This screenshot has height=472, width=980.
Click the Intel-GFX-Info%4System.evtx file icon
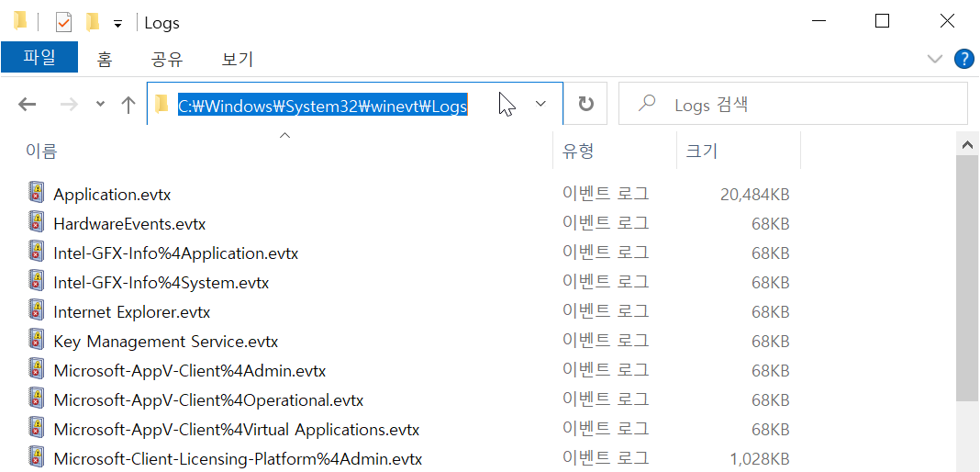tap(37, 281)
